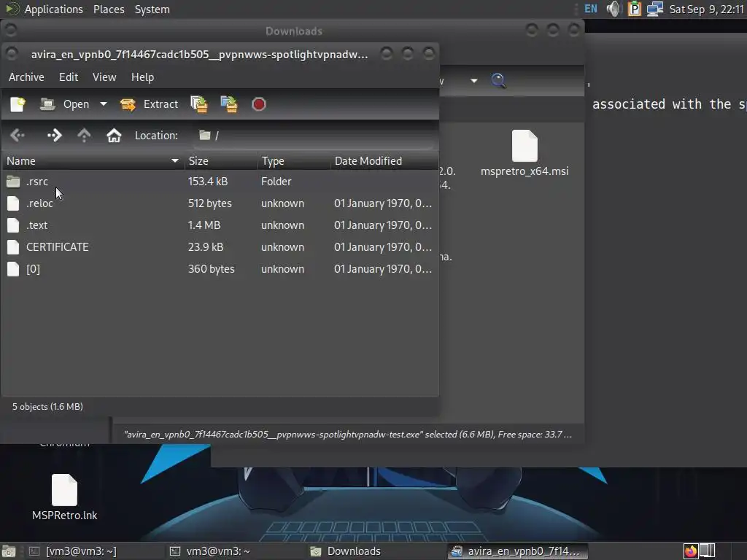
Task: Select the CERTIFICATE file row
Action: pos(220,247)
